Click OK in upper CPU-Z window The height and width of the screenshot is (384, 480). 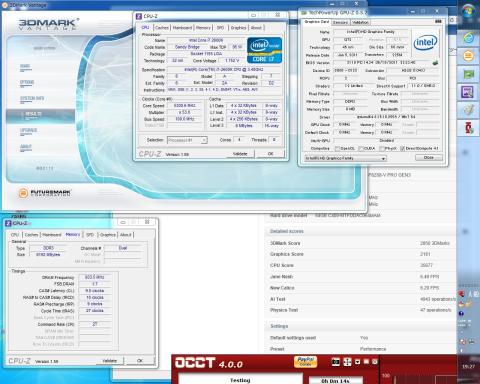270,154
